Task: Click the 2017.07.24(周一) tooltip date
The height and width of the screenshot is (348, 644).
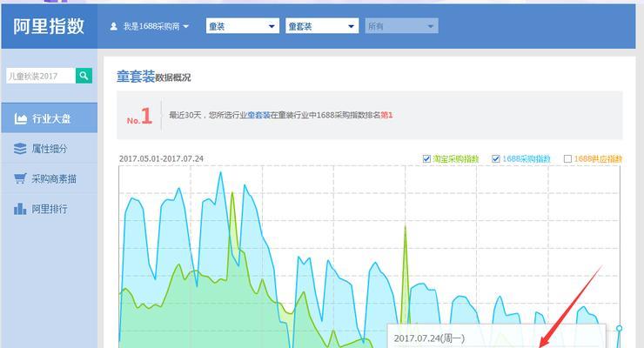Action: tap(429, 338)
